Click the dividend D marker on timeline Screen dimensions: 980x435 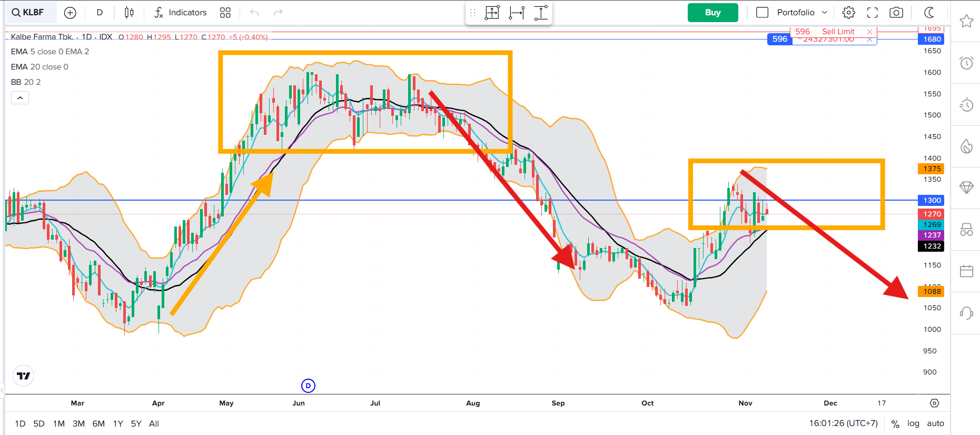click(x=308, y=386)
